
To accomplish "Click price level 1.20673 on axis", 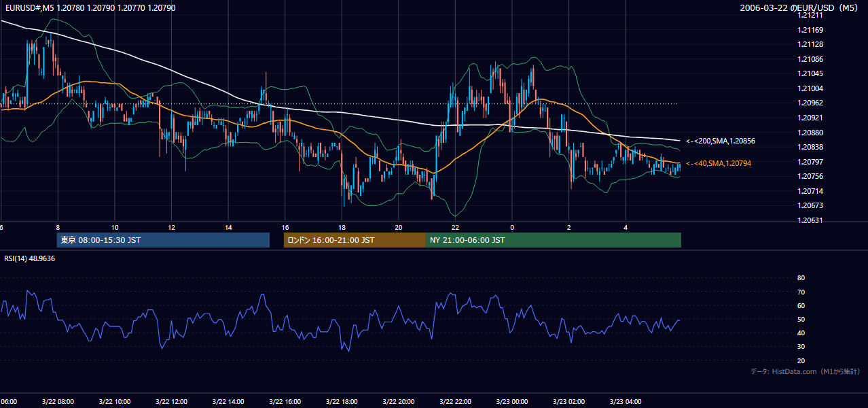I will [810, 205].
